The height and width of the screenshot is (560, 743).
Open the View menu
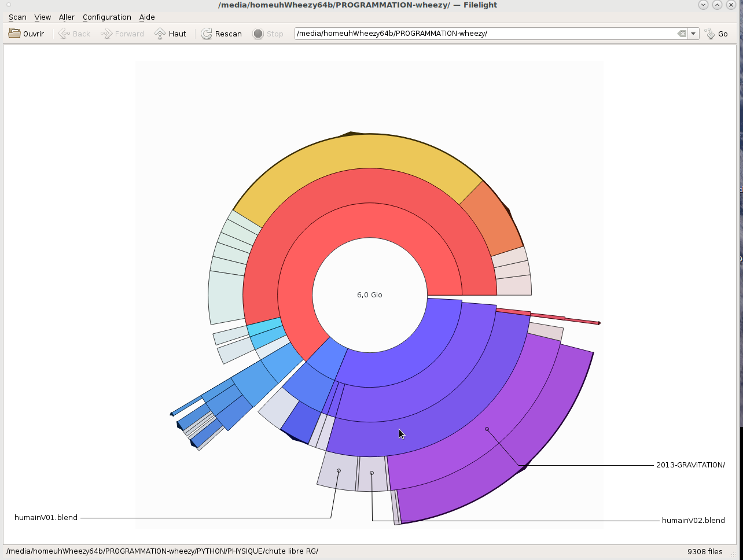tap(42, 17)
